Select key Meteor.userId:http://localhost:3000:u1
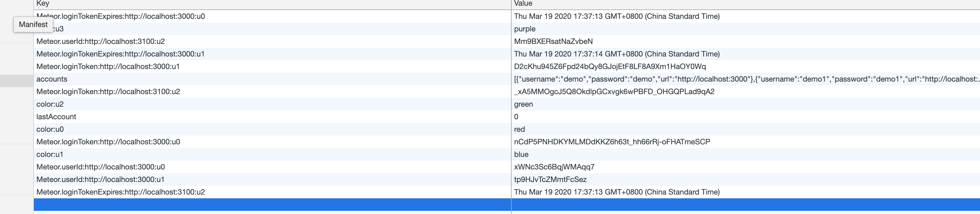This screenshot has height=214, width=980. pyautogui.click(x=100, y=179)
